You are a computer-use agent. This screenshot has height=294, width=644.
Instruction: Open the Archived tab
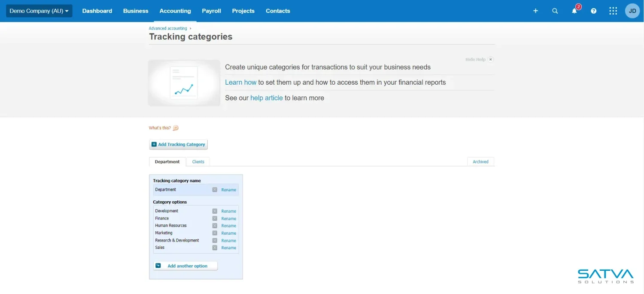481,162
